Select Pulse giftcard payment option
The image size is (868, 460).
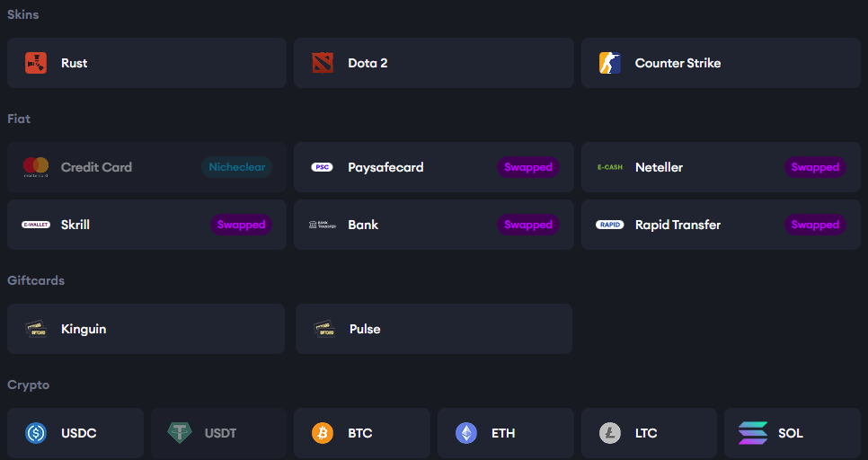[433, 329]
